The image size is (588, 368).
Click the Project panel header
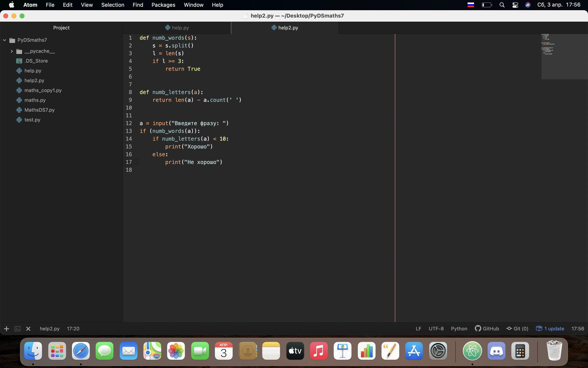[x=61, y=28]
